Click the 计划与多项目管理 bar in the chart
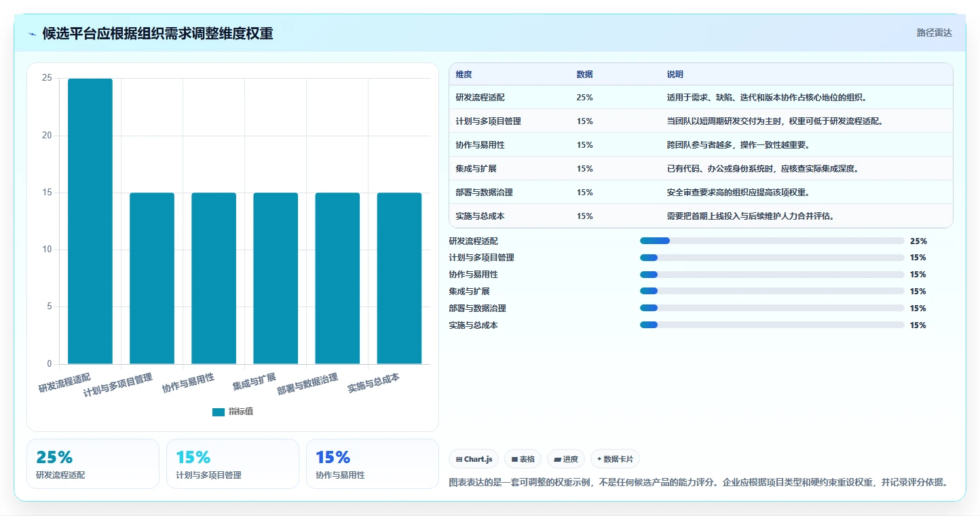 click(x=152, y=278)
